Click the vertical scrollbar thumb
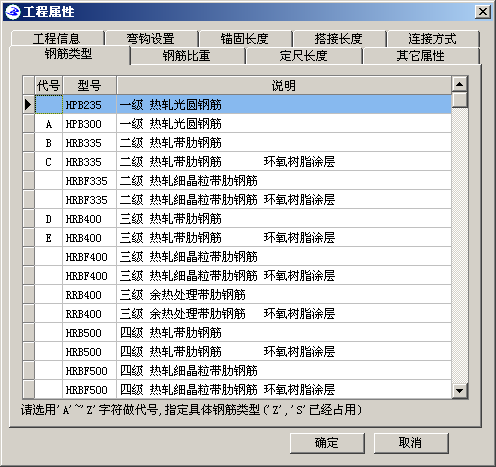496x467 pixels. [460, 100]
